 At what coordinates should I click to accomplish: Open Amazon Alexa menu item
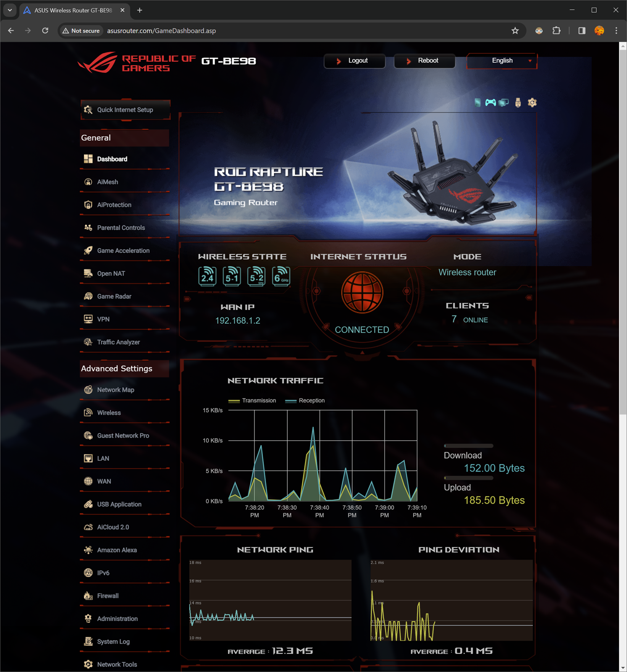[x=125, y=550]
